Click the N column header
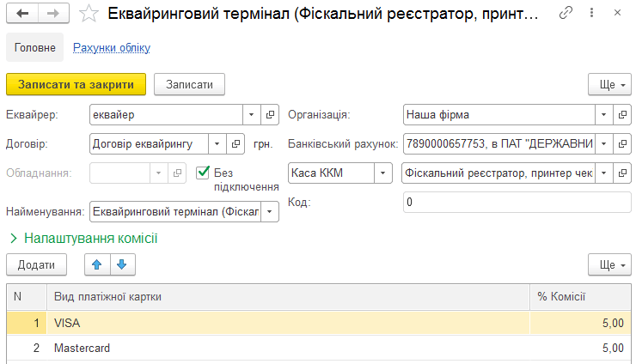The width and height of the screenshot is (636, 364). [27, 297]
